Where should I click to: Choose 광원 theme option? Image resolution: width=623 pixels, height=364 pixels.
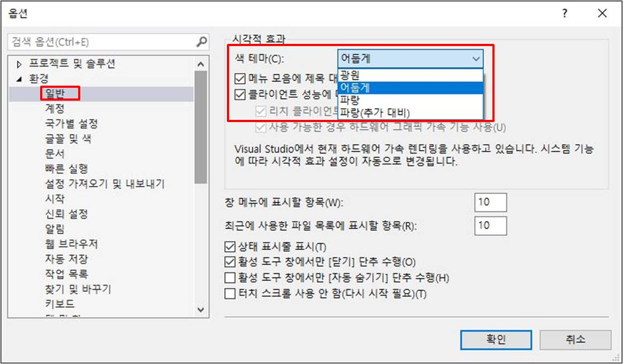(x=411, y=75)
